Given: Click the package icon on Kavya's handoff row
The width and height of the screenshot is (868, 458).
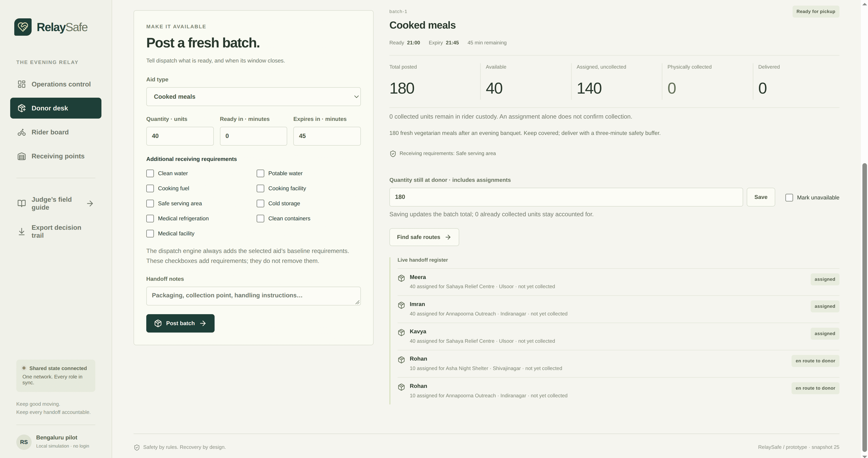Looking at the screenshot, I should tap(401, 333).
